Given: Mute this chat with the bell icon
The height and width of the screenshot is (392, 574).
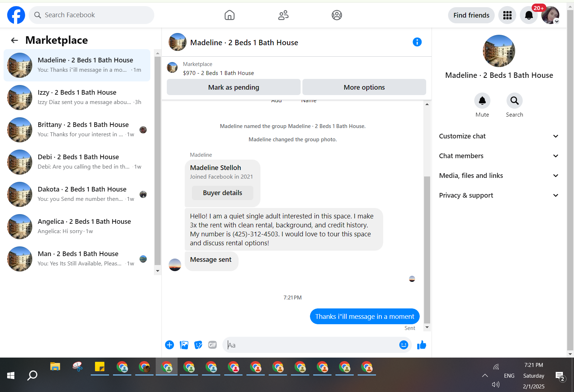Looking at the screenshot, I should pos(482,100).
